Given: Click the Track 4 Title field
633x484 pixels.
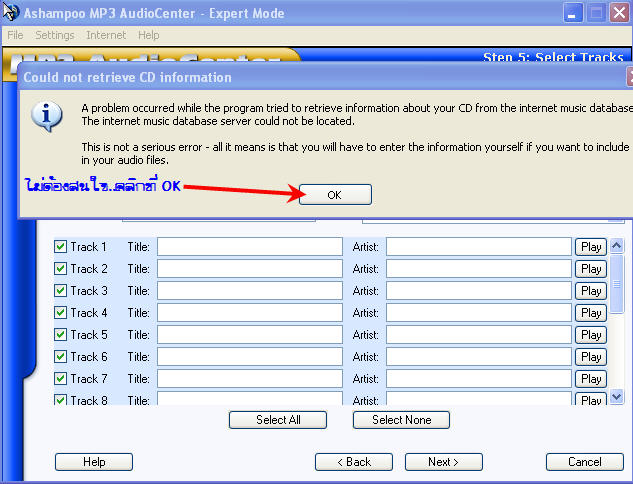Looking at the screenshot, I should (x=250, y=312).
